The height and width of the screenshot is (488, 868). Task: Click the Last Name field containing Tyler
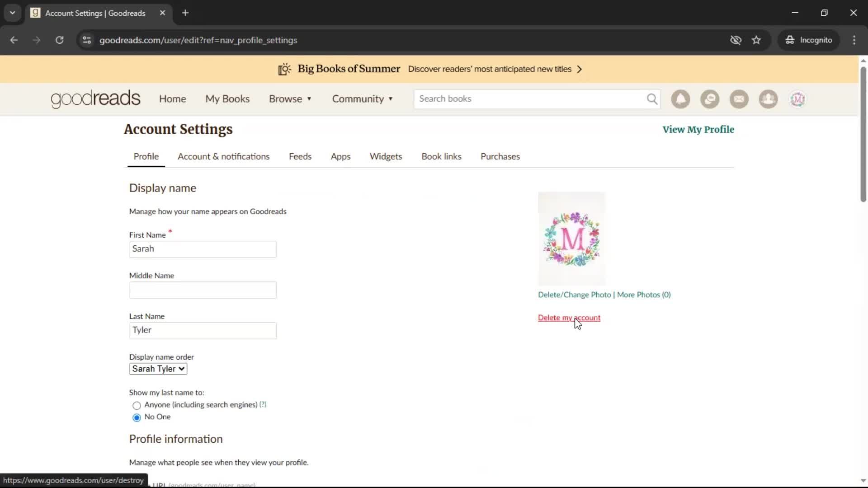pyautogui.click(x=203, y=331)
